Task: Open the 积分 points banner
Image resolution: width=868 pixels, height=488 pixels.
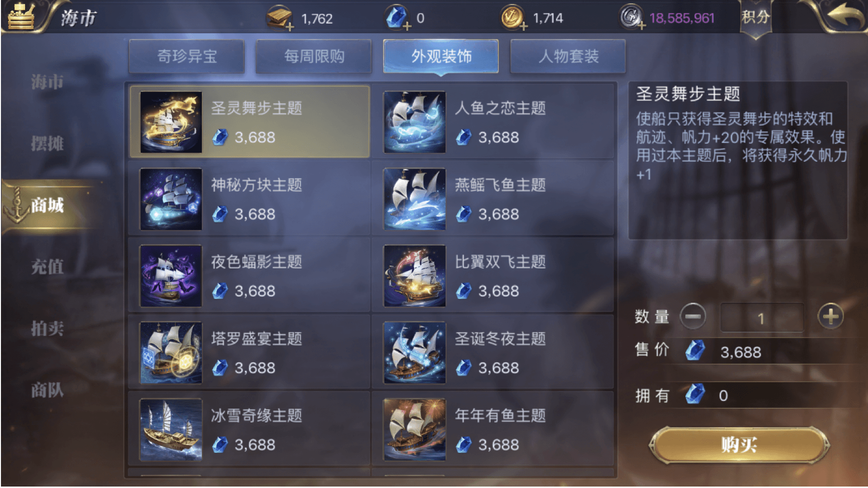Action: pos(755,18)
